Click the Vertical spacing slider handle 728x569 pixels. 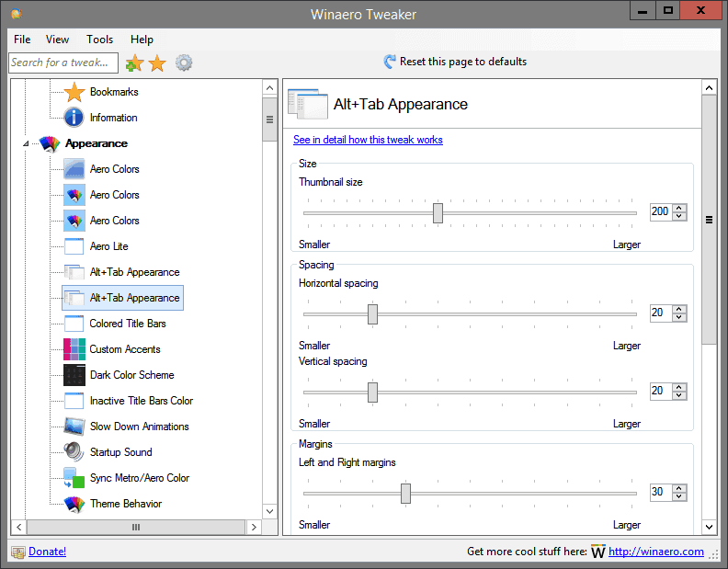pos(372,393)
